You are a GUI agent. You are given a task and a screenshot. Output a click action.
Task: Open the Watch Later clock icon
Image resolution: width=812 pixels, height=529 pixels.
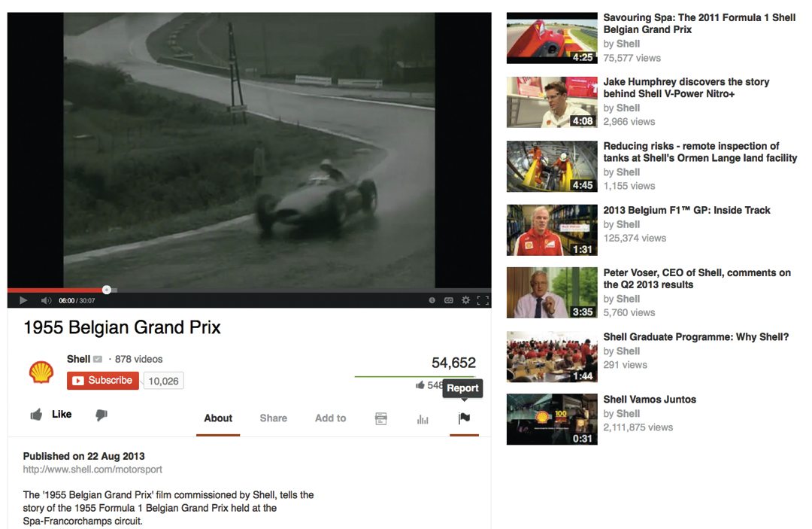coord(432,300)
